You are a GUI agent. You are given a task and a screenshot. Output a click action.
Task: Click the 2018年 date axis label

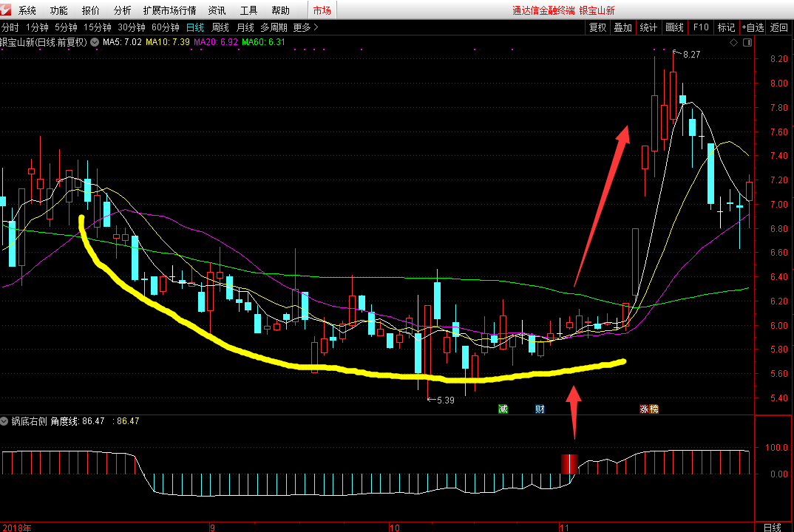17,528
